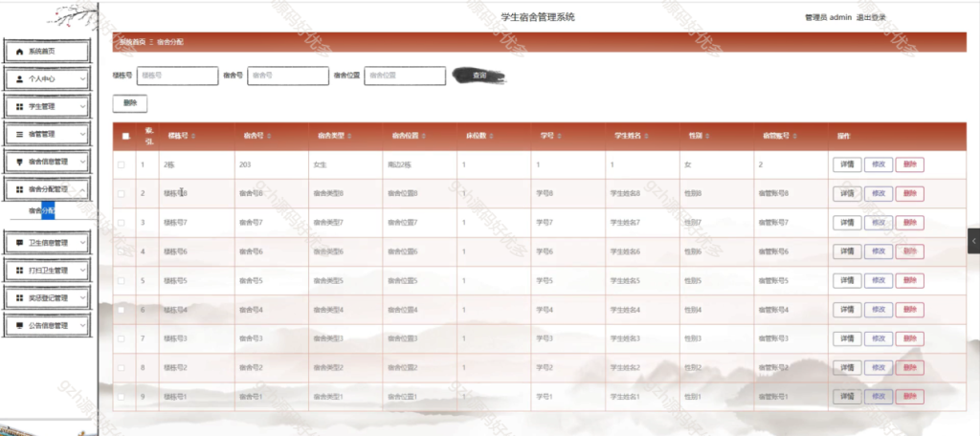
Task: Check the checkbox for row 楼栋号7
Action: (122, 223)
